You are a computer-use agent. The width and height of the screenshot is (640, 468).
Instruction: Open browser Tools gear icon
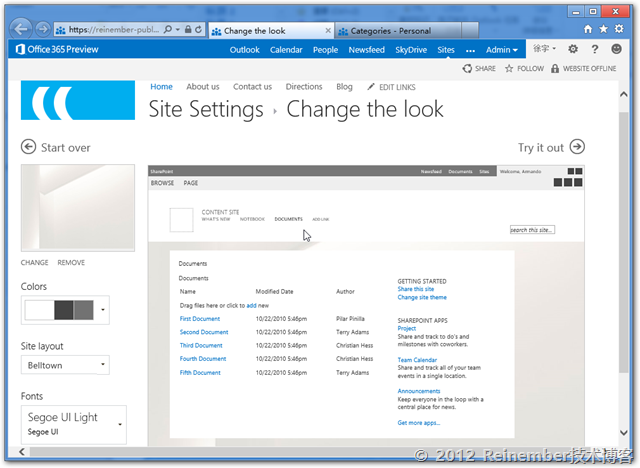[x=619, y=29]
